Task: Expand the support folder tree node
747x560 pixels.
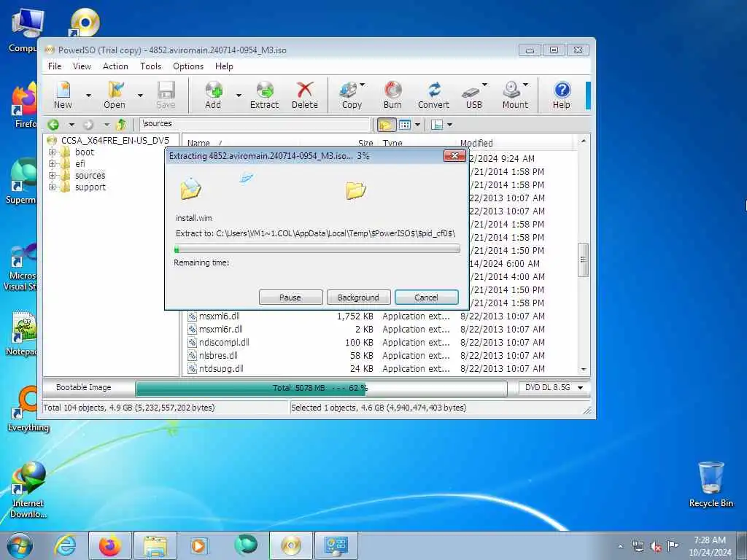Action: tap(53, 187)
